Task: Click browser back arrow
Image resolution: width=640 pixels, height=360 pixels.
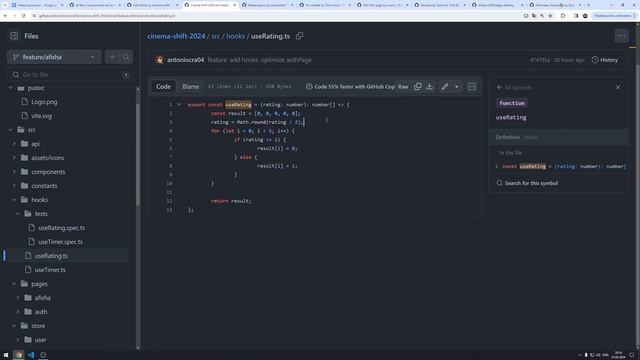Action: [x=5, y=16]
